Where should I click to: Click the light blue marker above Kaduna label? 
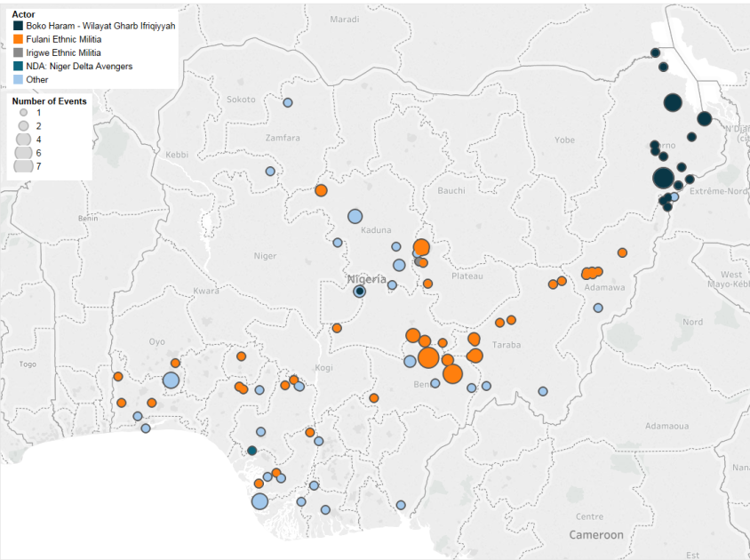tap(355, 216)
